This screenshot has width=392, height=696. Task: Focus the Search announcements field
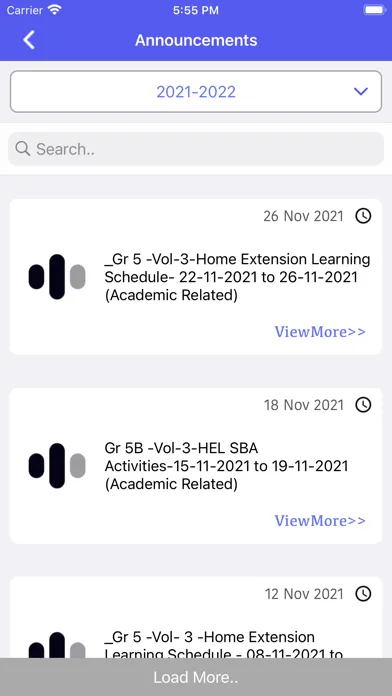tap(196, 149)
